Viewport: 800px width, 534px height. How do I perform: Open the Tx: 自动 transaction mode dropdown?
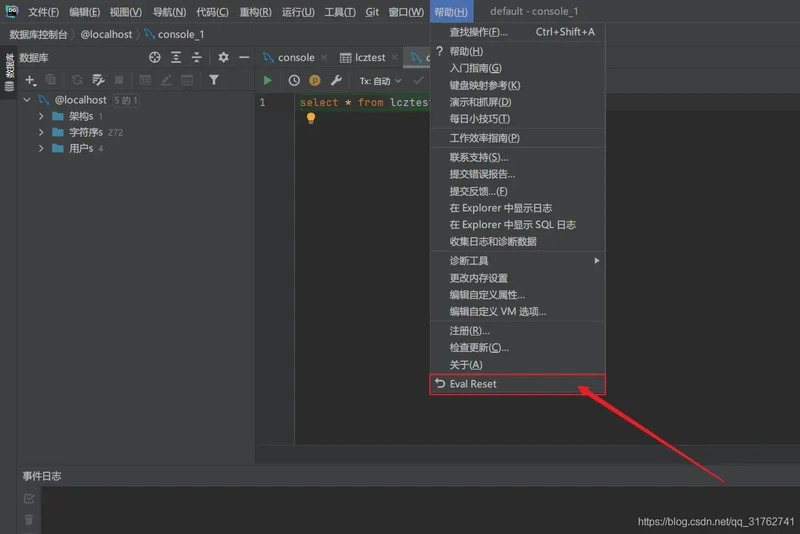[x=380, y=81]
